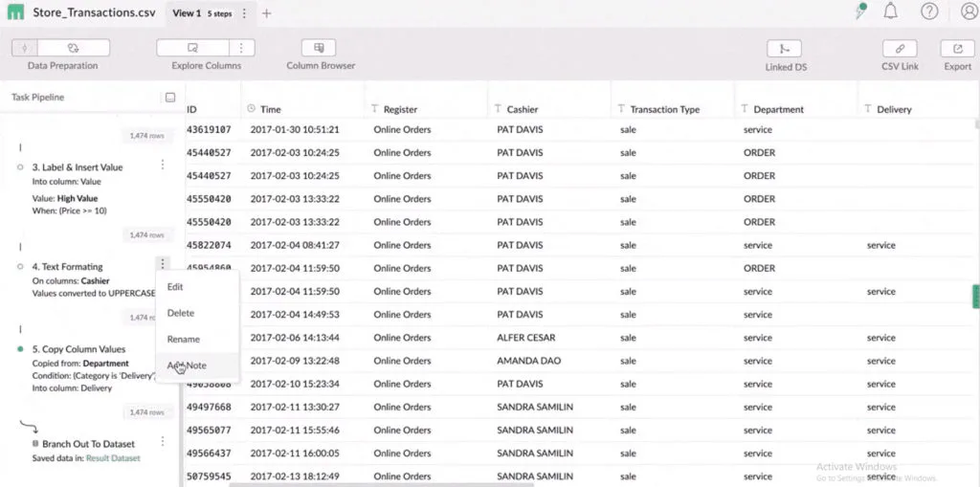Click the green side panel handle
The height and width of the screenshot is (487, 980).
pos(975,297)
